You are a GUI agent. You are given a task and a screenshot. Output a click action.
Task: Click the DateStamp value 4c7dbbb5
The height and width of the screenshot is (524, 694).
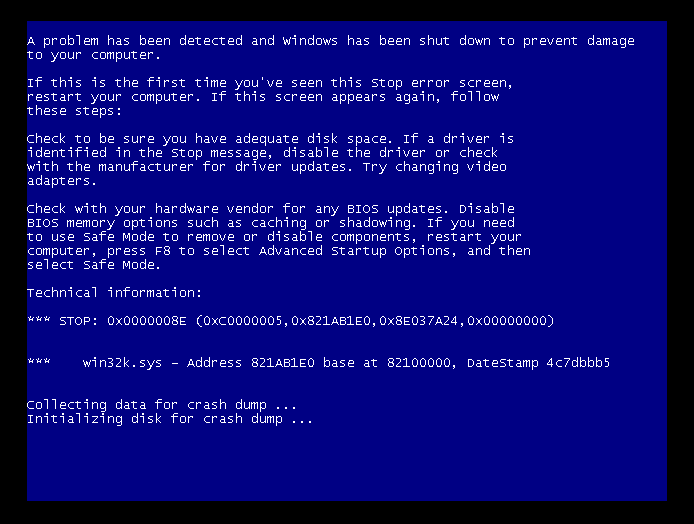point(578,363)
